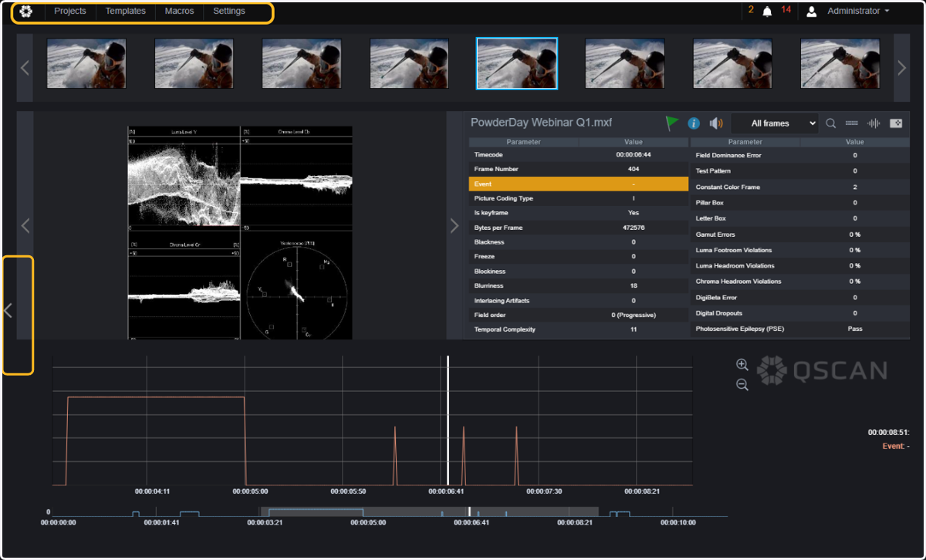This screenshot has width=926, height=560.
Task: Click the Vectorscope display
Action: coord(296,288)
